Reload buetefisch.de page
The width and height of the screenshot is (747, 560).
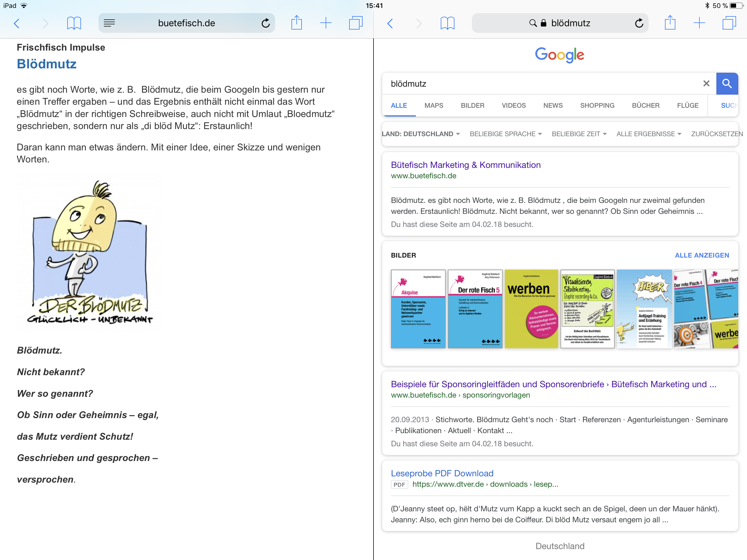tap(266, 23)
